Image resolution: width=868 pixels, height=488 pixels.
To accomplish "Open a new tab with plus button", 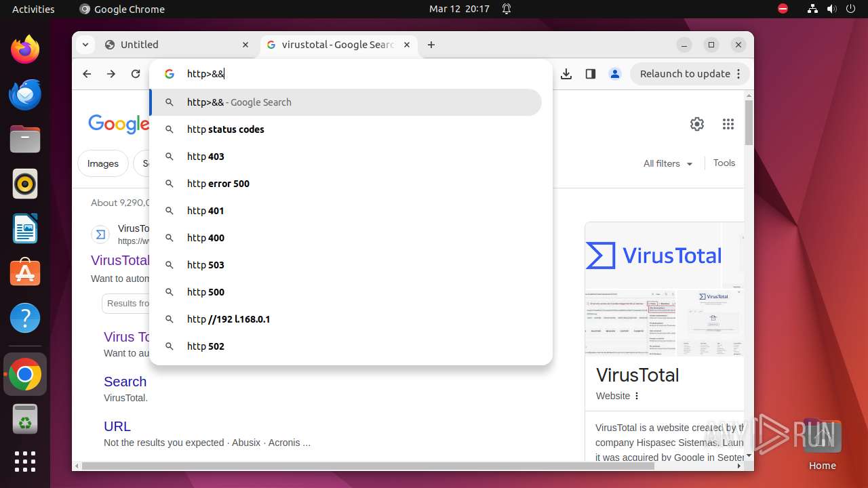I will tap(431, 45).
